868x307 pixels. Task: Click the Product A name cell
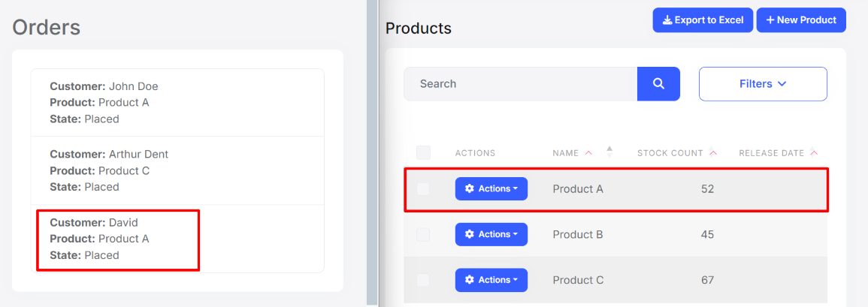pyautogui.click(x=578, y=189)
